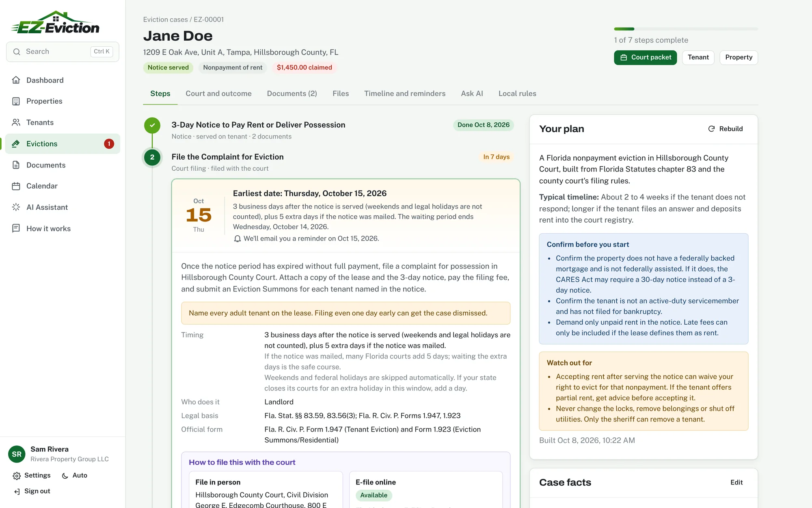Click the Property button
The width and height of the screenshot is (812, 508).
point(739,57)
